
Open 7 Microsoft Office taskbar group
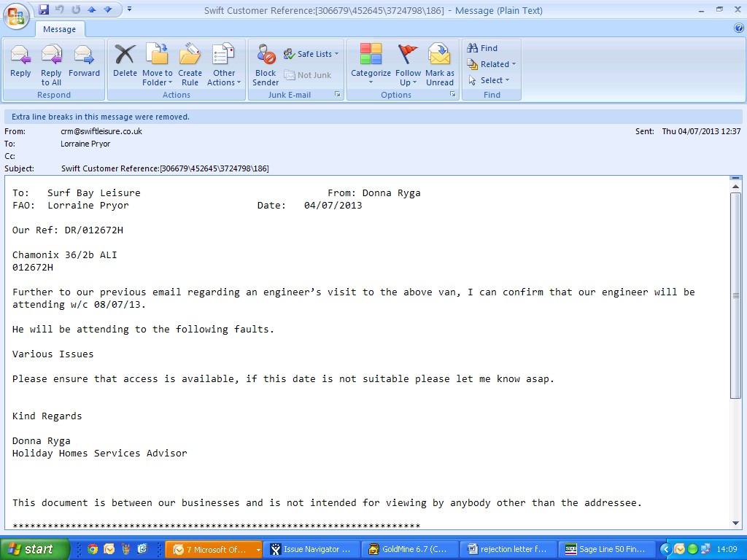[214, 550]
